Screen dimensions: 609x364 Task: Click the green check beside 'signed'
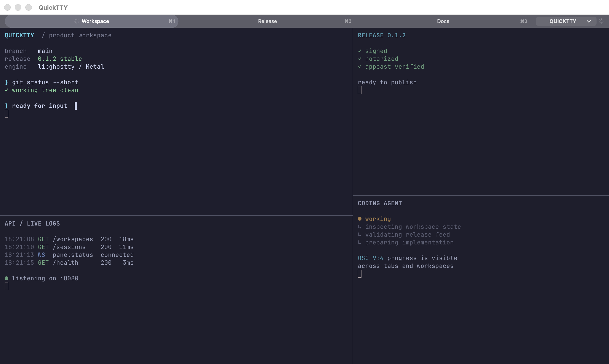(x=359, y=51)
